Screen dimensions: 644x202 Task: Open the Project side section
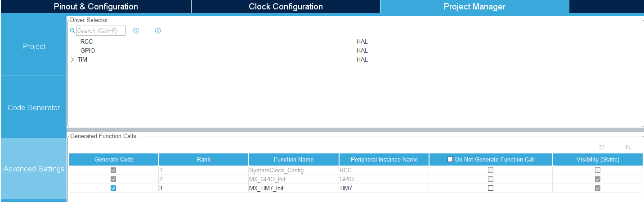[34, 46]
